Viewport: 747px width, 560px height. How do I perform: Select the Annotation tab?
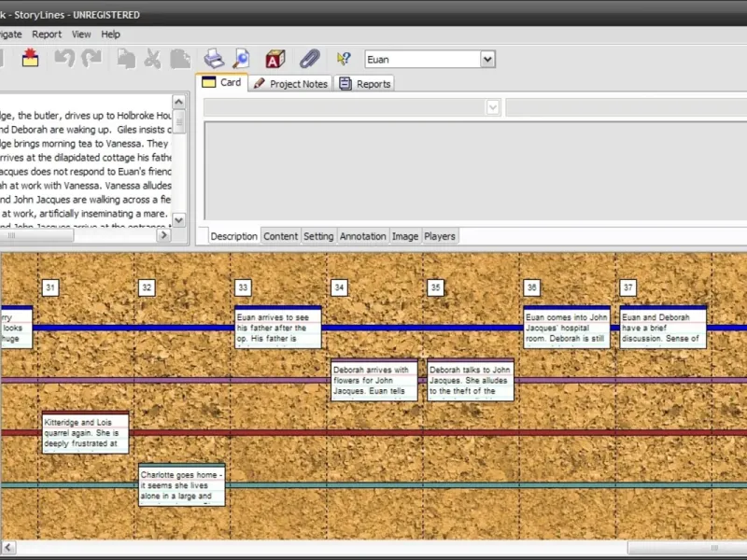pos(362,236)
